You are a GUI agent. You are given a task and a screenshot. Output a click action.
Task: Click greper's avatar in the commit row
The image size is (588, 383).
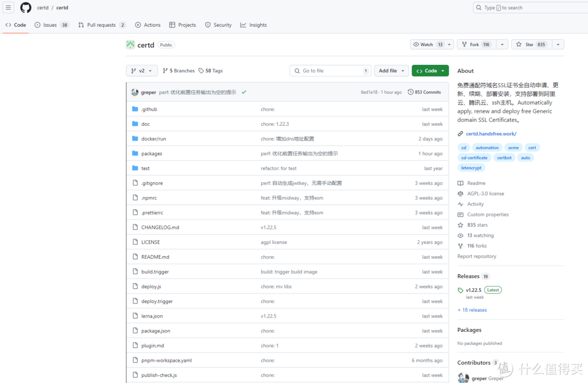click(134, 92)
